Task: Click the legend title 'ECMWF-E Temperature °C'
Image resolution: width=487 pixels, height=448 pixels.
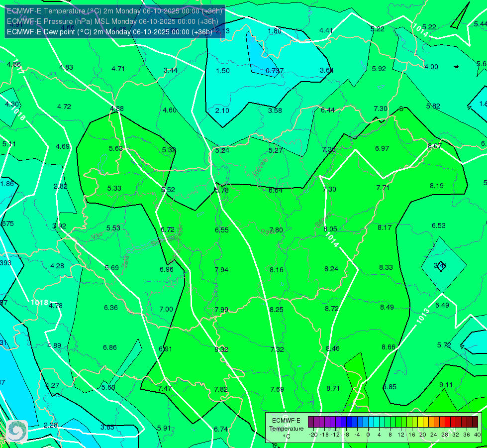Action: [x=286, y=429]
